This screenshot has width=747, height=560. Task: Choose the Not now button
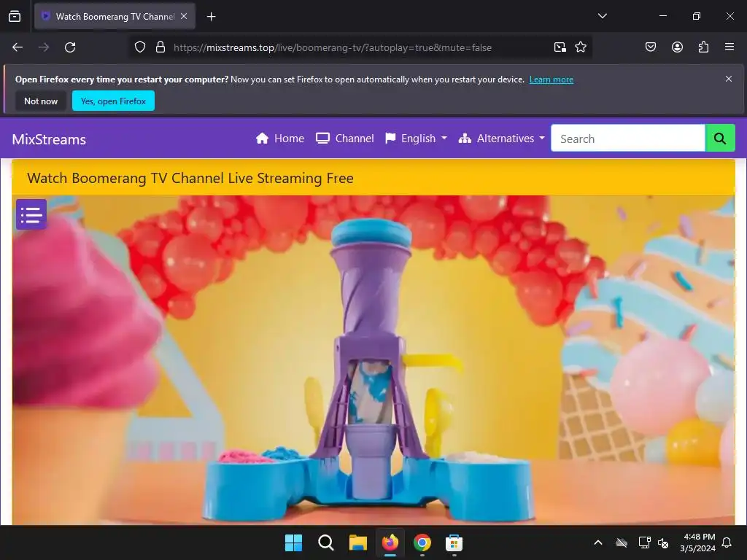[x=41, y=101]
